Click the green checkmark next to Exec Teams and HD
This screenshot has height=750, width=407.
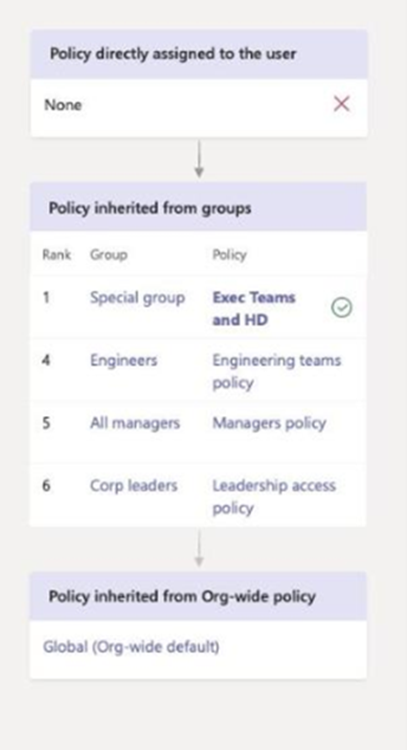click(x=341, y=308)
